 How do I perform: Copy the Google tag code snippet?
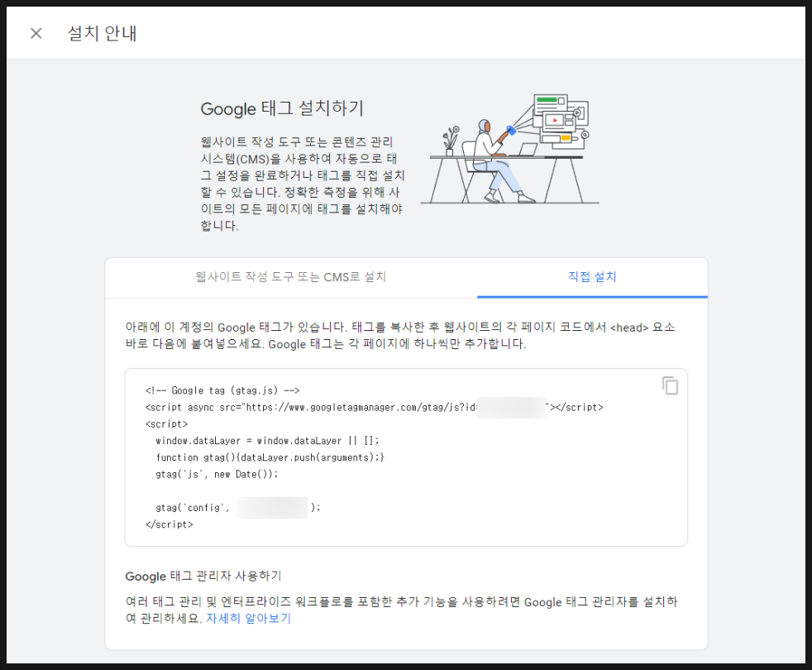(670, 385)
